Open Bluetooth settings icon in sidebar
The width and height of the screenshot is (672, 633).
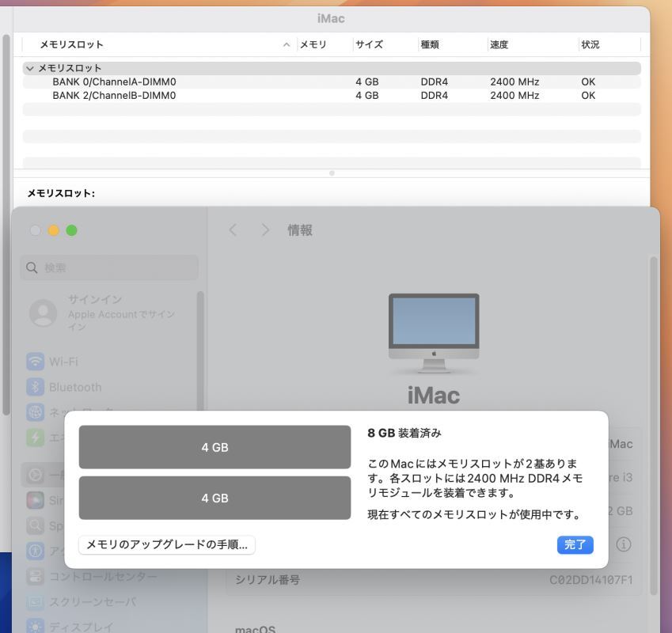[x=35, y=387]
